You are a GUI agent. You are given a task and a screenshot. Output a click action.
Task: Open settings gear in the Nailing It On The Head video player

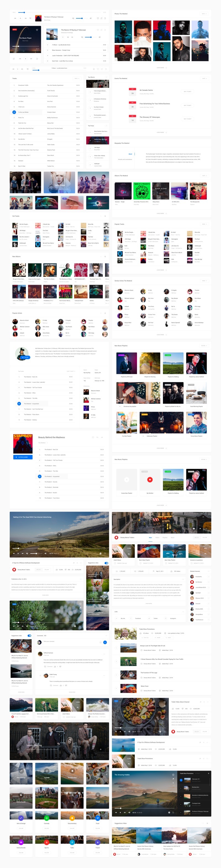click(x=100, y=553)
